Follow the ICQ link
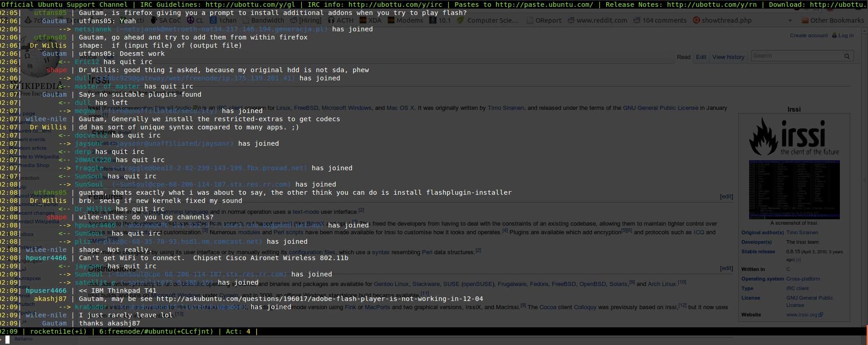 tap(699, 232)
